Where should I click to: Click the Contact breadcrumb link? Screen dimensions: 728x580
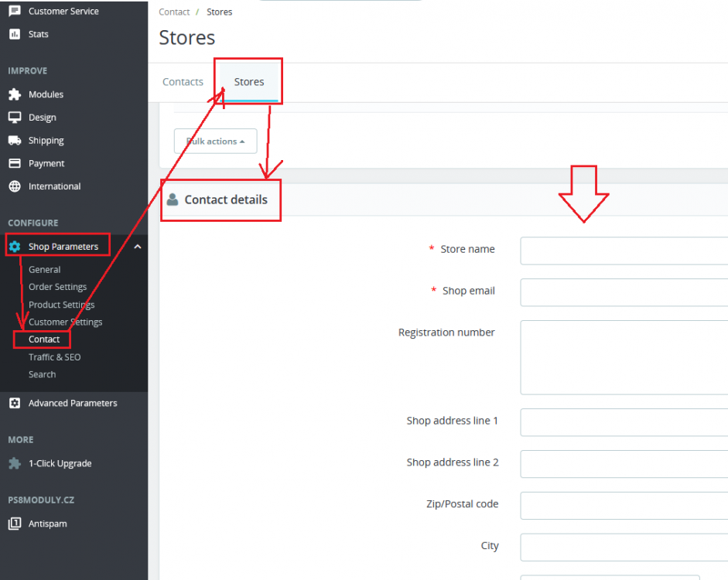pos(174,12)
